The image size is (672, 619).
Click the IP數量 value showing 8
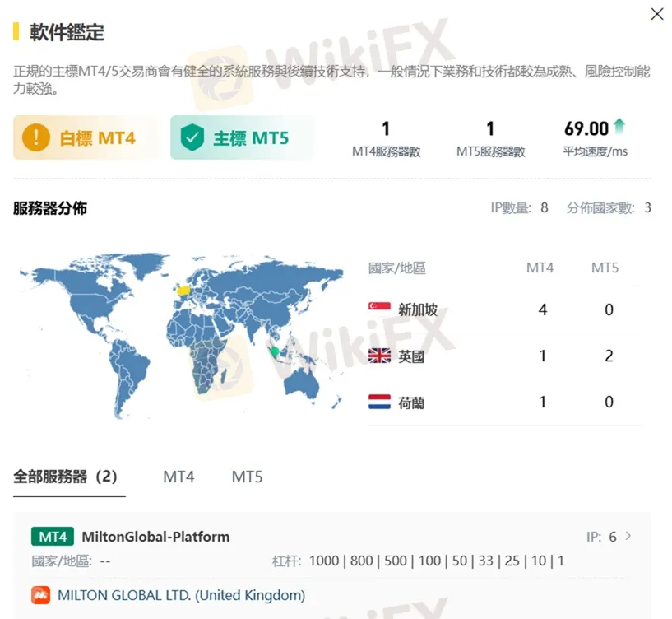pyautogui.click(x=542, y=208)
